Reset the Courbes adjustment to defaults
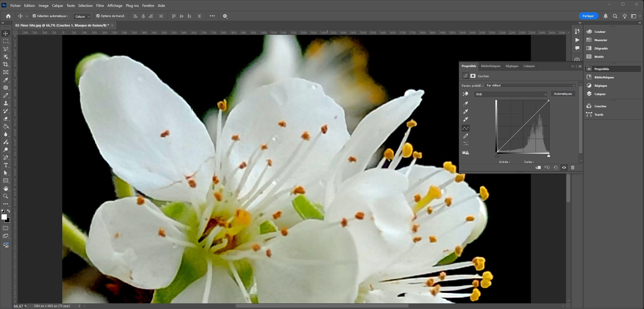This screenshot has height=309, width=644. coord(556,167)
